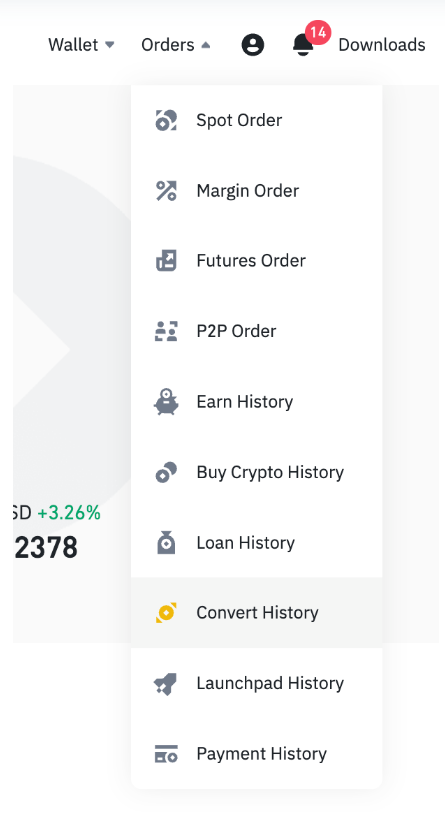
Task: Click the Futures Order icon
Action: [x=166, y=261]
